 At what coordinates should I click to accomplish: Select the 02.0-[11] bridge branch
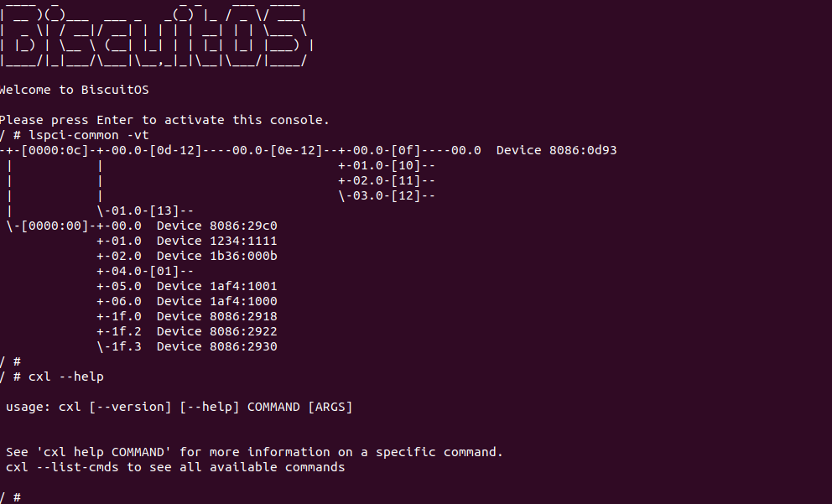point(386,180)
